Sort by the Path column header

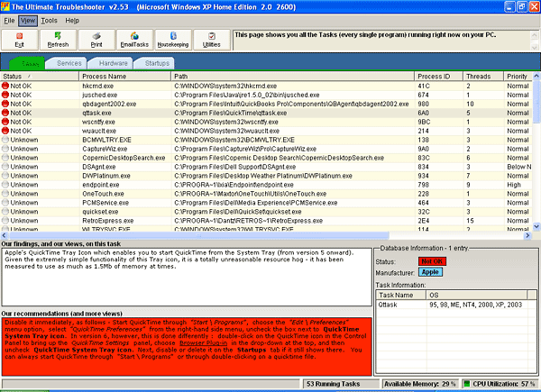click(x=292, y=77)
